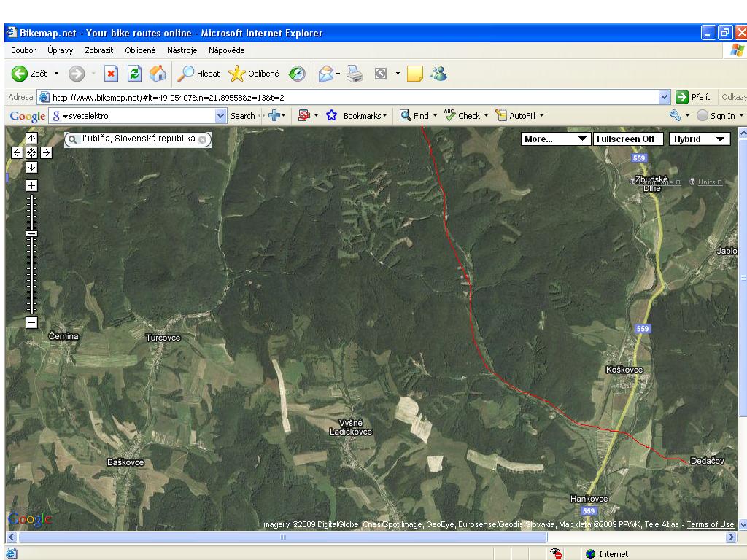Click the map zoom slider handle
The height and width of the screenshot is (560, 747).
click(31, 233)
